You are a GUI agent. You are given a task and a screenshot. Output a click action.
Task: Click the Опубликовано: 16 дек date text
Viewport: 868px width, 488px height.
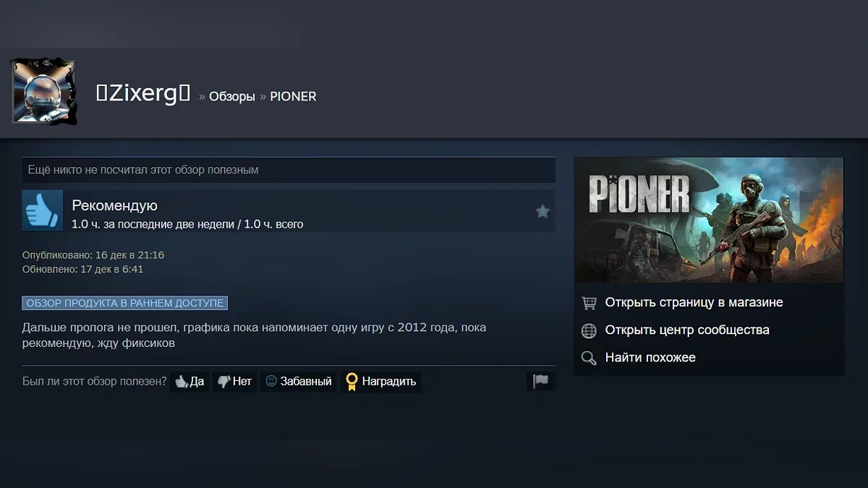(x=93, y=255)
